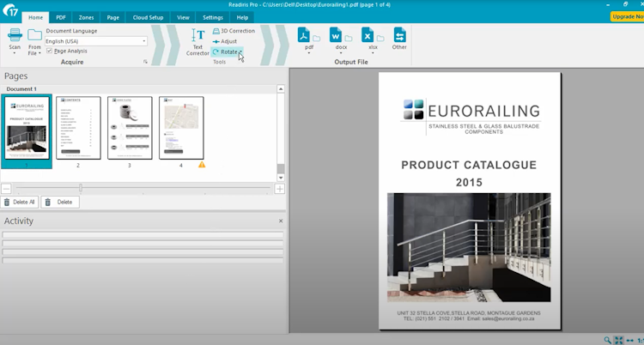Switch to the Zones tab

pos(87,17)
